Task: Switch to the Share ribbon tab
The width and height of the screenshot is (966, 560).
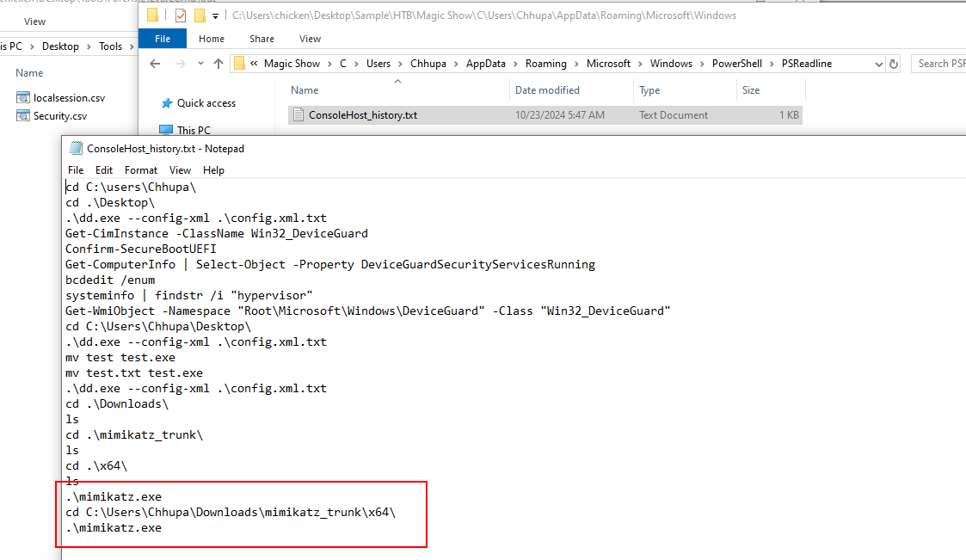Action: point(261,39)
